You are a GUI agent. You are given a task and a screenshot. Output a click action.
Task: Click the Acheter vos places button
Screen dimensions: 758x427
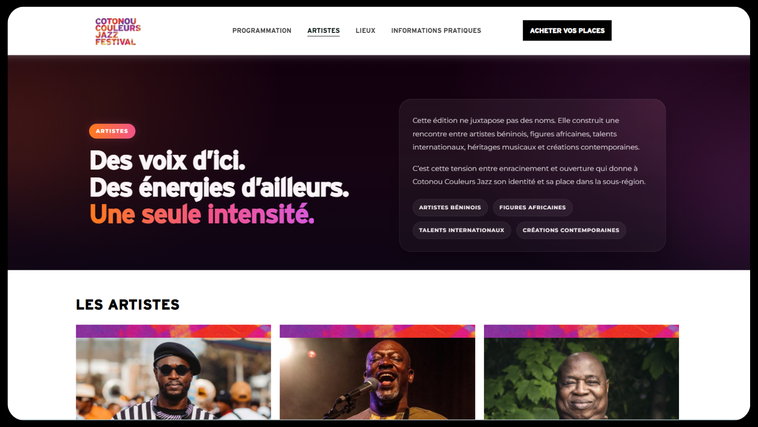567,30
